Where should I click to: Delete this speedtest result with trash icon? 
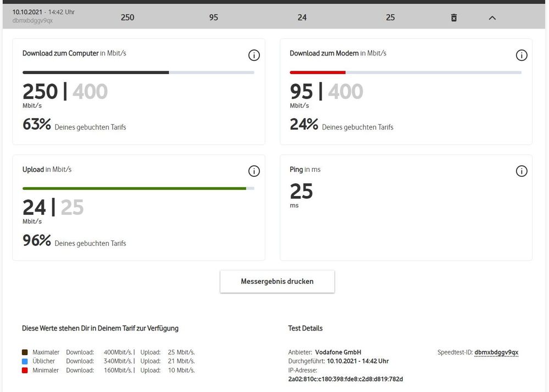pos(454,18)
